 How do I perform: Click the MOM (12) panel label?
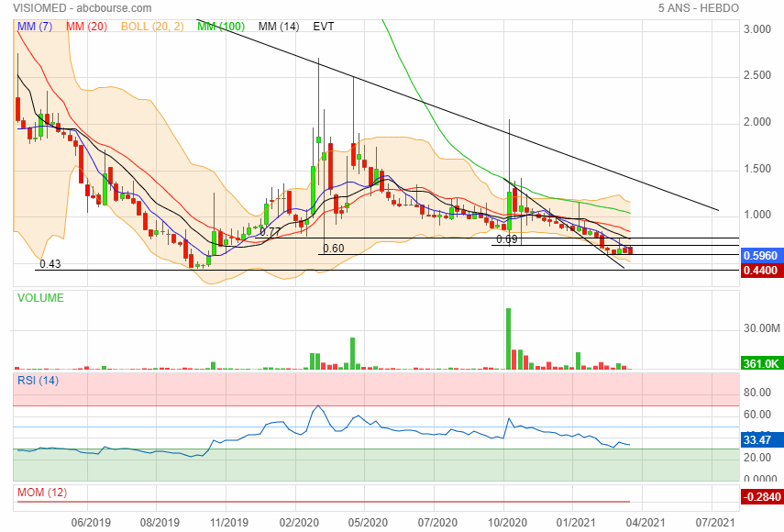(x=42, y=493)
